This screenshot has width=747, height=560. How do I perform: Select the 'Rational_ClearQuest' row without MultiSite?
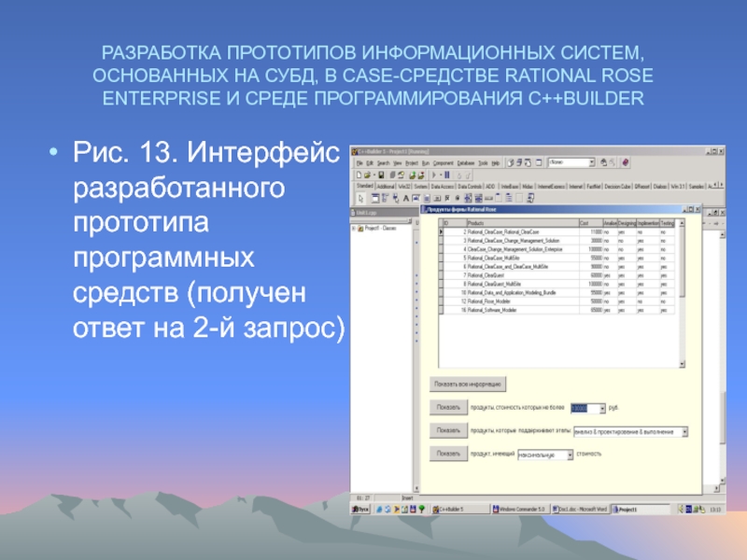[x=557, y=275]
